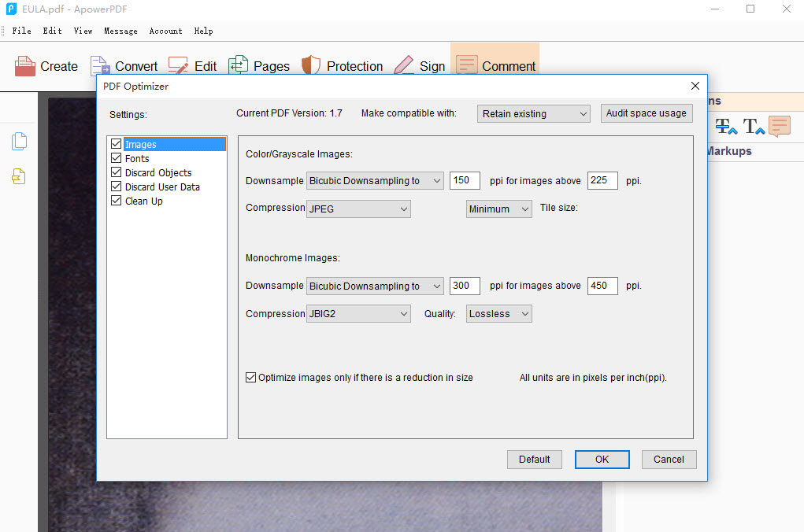The image size is (804, 532).
Task: Open the JBIG2 compression dropdown
Action: click(x=358, y=314)
